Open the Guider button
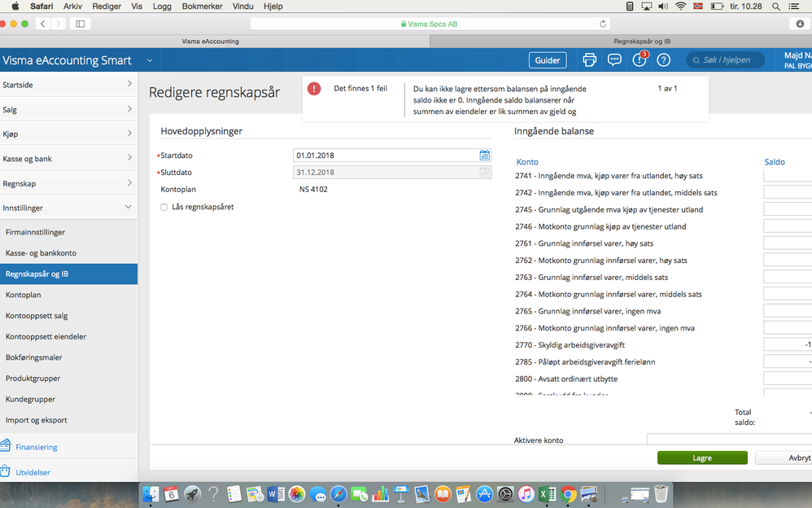Viewport: 812px width, 508px height. coord(548,60)
